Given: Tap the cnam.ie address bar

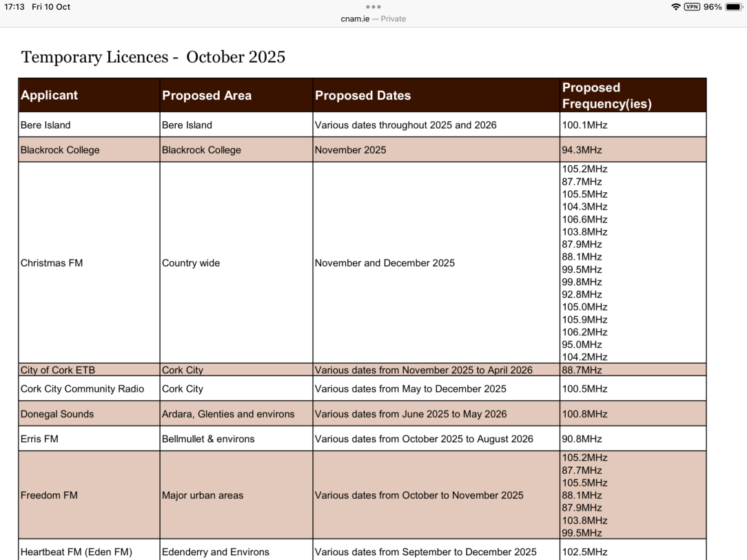Looking at the screenshot, I should tap(373, 19).
